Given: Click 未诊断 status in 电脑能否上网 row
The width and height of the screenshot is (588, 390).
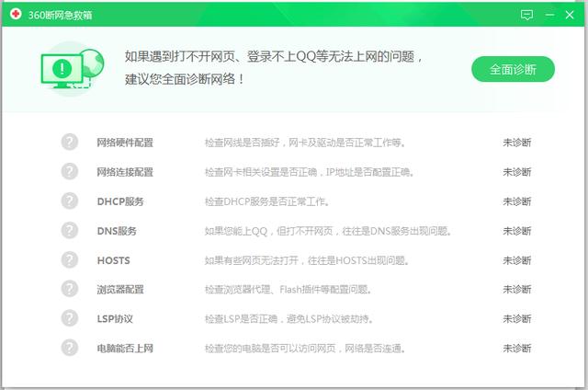Looking at the screenshot, I should point(516,349).
